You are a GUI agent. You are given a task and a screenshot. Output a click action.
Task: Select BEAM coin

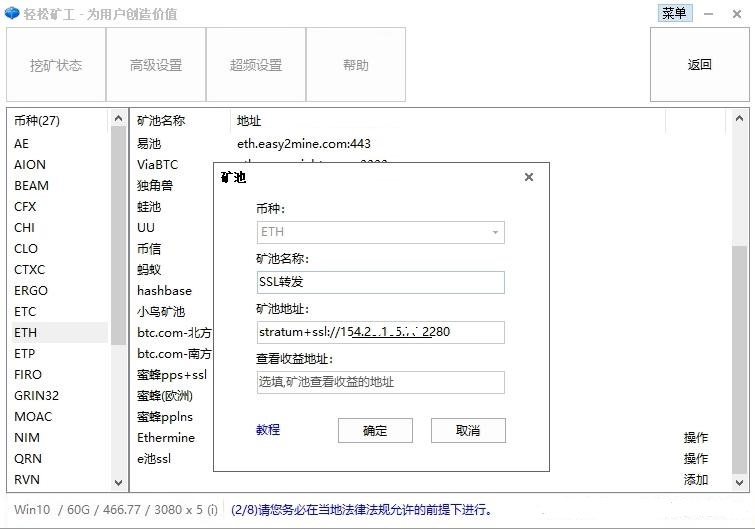pos(31,186)
